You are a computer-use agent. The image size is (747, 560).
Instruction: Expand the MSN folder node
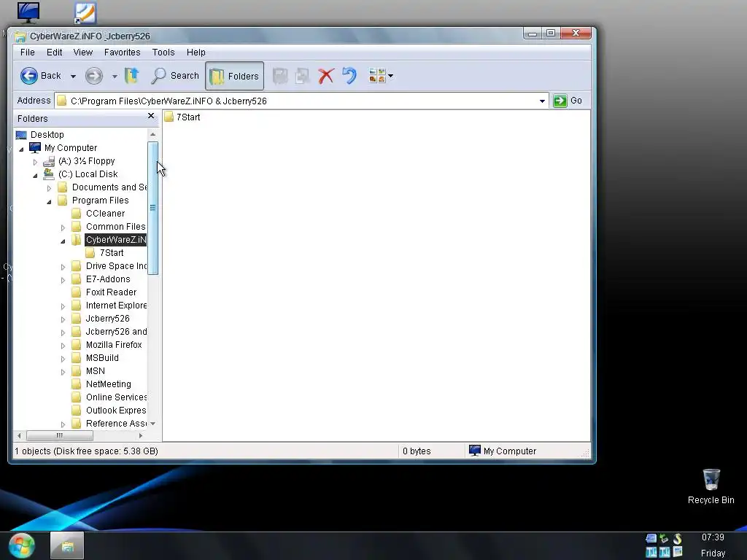[63, 372]
